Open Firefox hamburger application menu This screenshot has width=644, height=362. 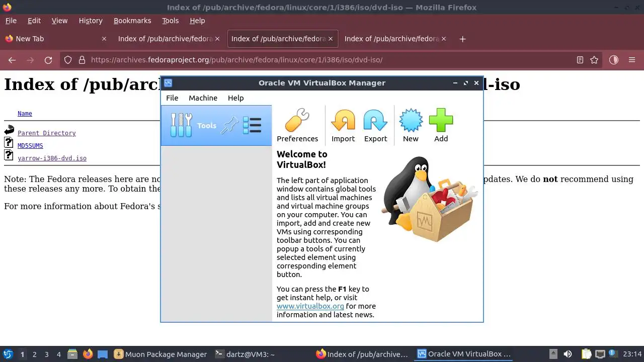click(x=632, y=60)
